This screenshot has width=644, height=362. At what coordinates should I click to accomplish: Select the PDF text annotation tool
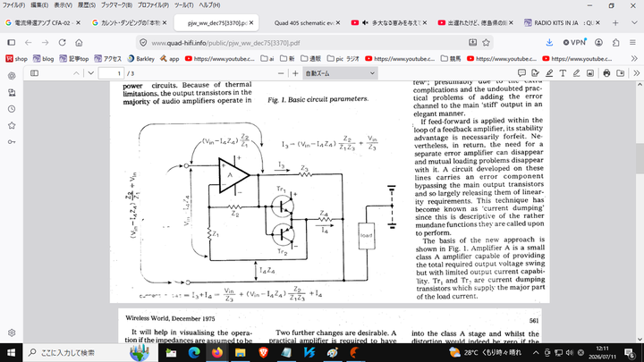(x=563, y=73)
